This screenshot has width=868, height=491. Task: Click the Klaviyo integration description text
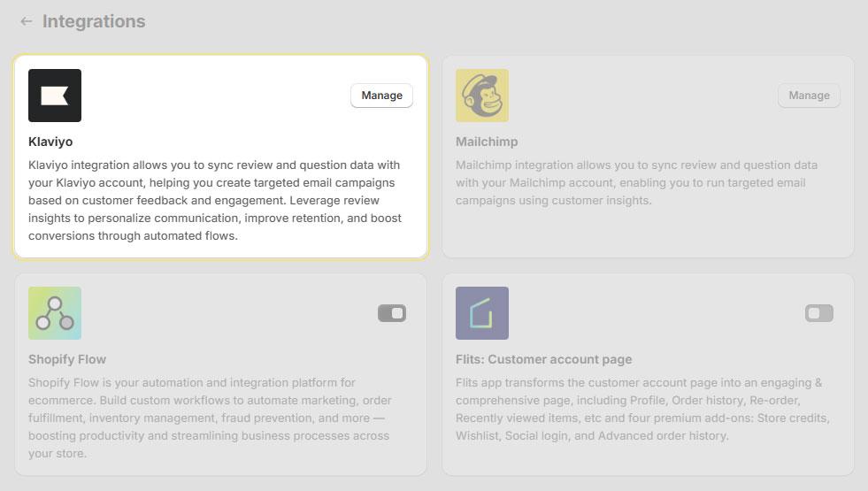(x=215, y=201)
